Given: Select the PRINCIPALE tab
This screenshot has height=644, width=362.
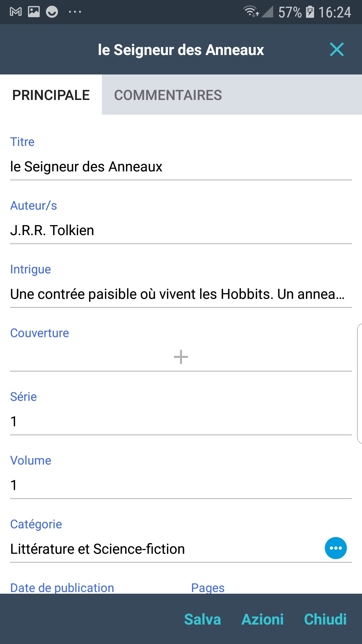Looking at the screenshot, I should [51, 95].
